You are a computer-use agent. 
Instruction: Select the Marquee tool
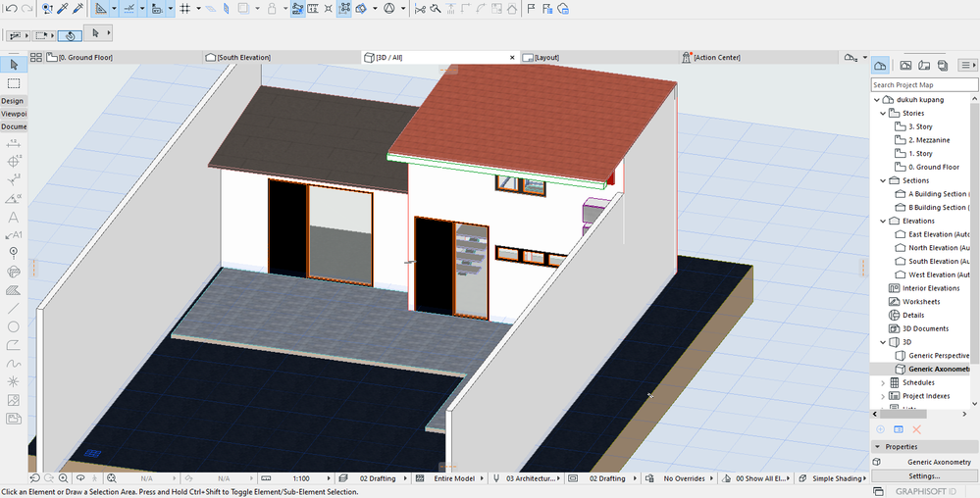(14, 84)
